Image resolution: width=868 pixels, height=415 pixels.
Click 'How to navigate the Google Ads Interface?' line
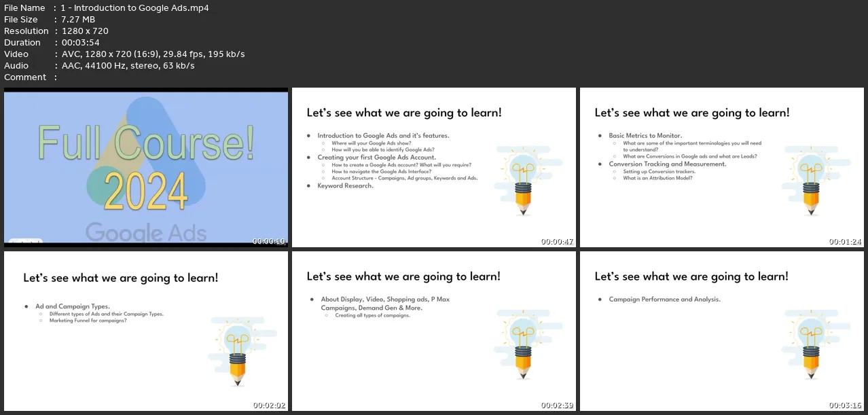382,172
